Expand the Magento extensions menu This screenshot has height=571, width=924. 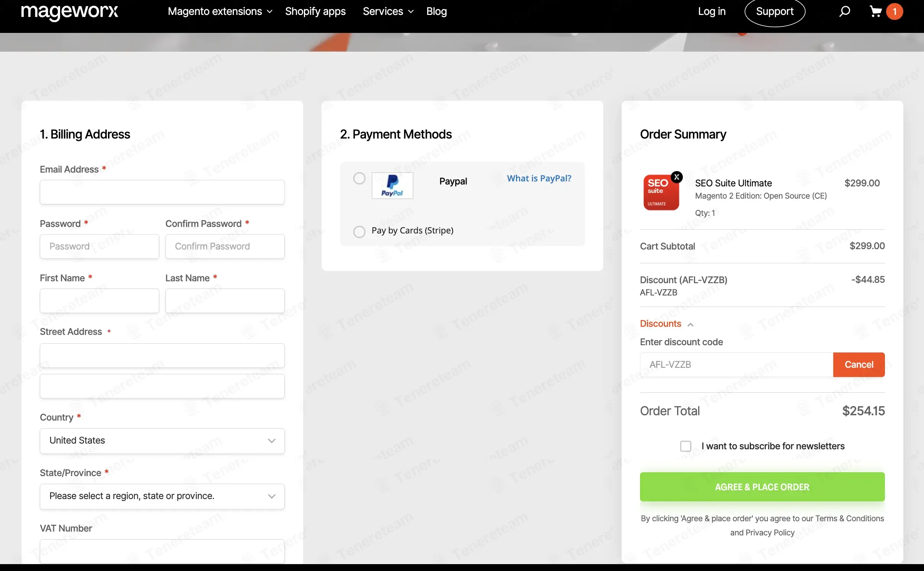[220, 11]
